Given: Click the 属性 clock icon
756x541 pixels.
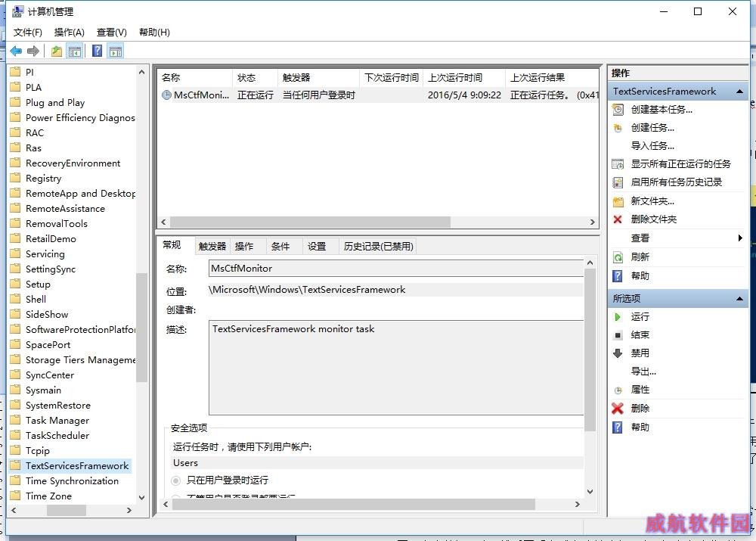Looking at the screenshot, I should click(618, 390).
